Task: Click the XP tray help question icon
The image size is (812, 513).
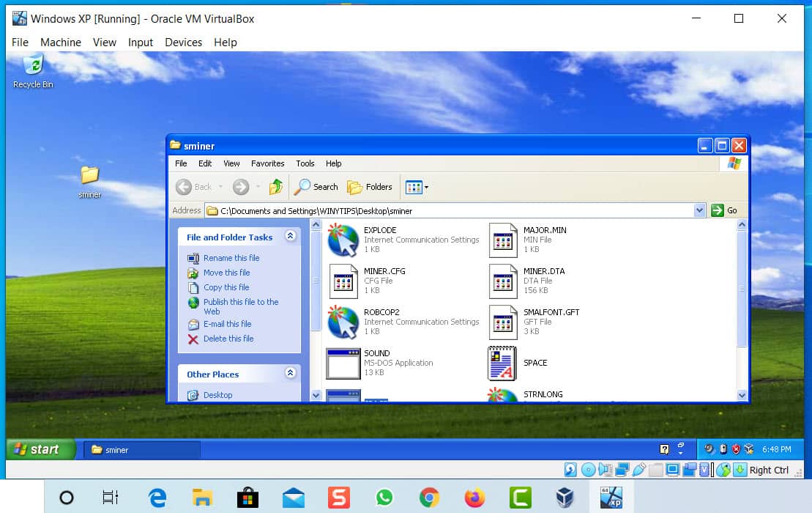Action: click(664, 449)
